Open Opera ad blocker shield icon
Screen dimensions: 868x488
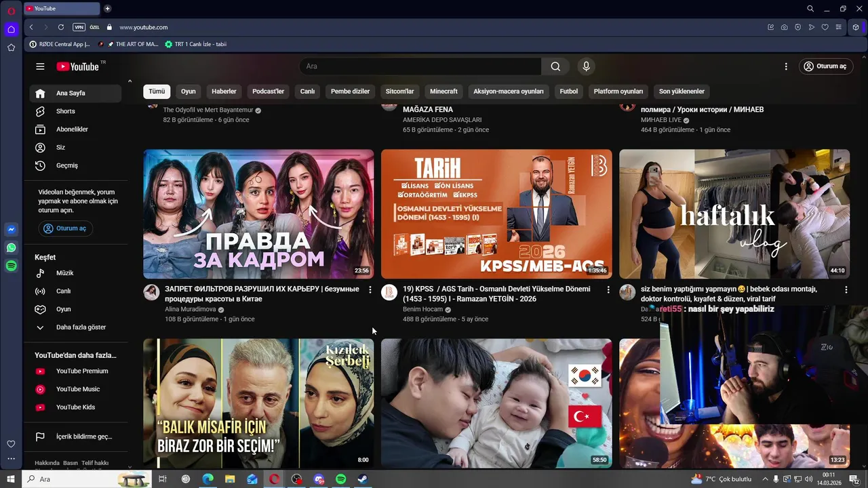[798, 27]
